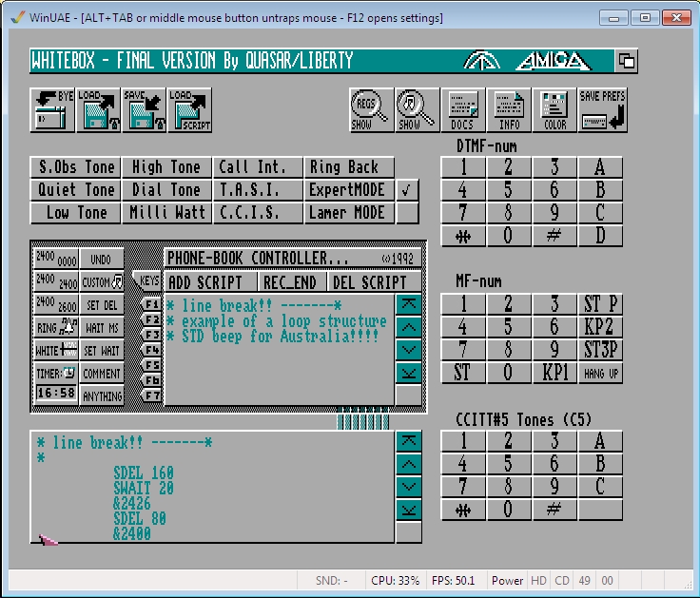Jump to bottom of phone-book list

[408, 373]
